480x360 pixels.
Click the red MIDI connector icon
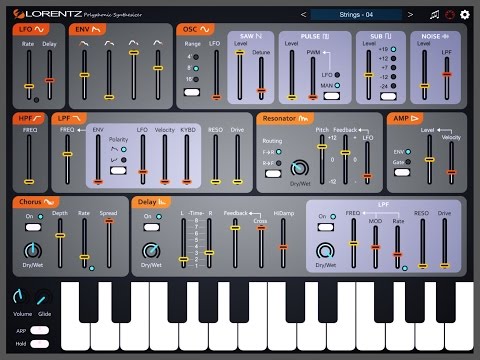(x=450, y=15)
